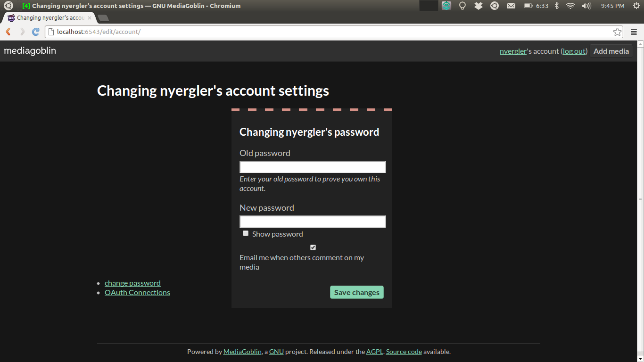
Task: Bookmark this page with the star icon
Action: point(617,32)
